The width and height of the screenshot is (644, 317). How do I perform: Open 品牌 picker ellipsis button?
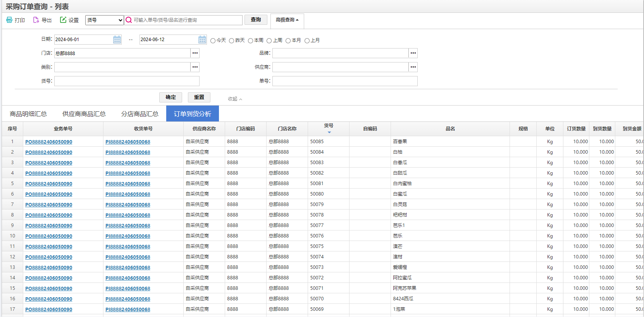tap(413, 53)
